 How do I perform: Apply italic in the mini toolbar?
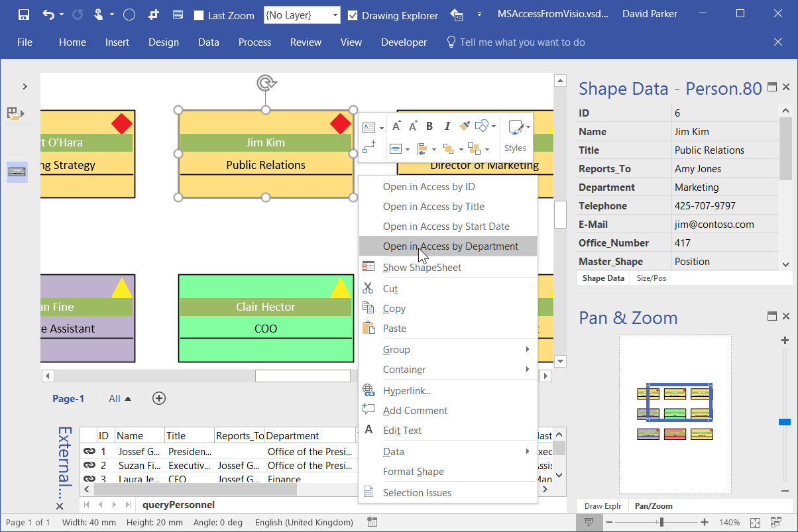(x=447, y=126)
